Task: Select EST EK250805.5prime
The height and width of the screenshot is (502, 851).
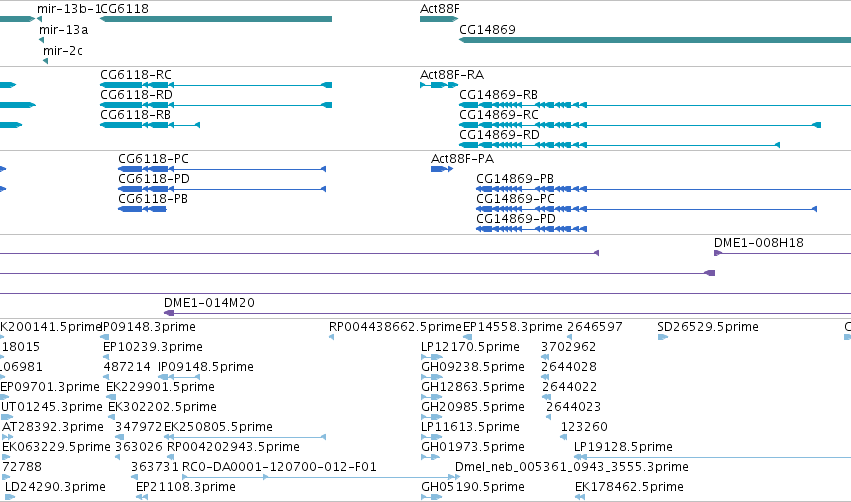Action: click(x=218, y=427)
